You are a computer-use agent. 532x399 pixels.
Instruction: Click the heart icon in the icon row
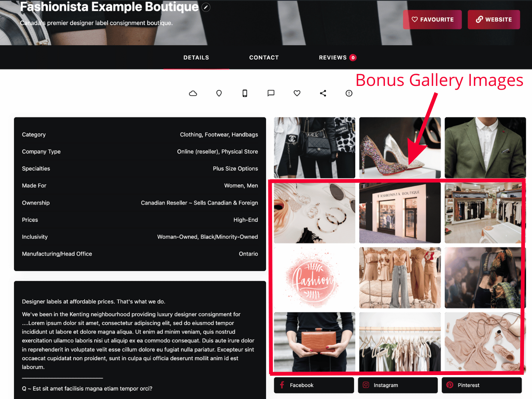pyautogui.click(x=297, y=93)
